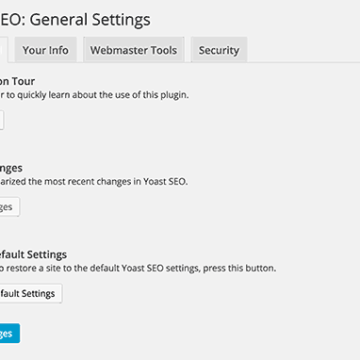
Task: Select the Security tab
Action: [219, 50]
